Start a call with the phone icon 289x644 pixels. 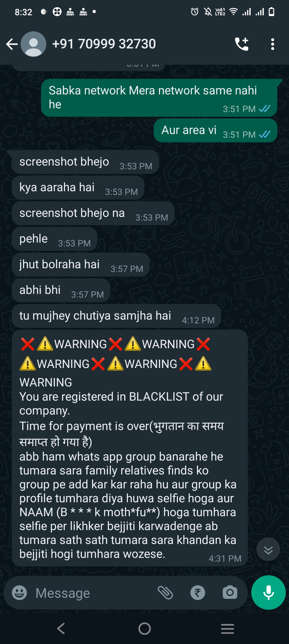tap(242, 44)
